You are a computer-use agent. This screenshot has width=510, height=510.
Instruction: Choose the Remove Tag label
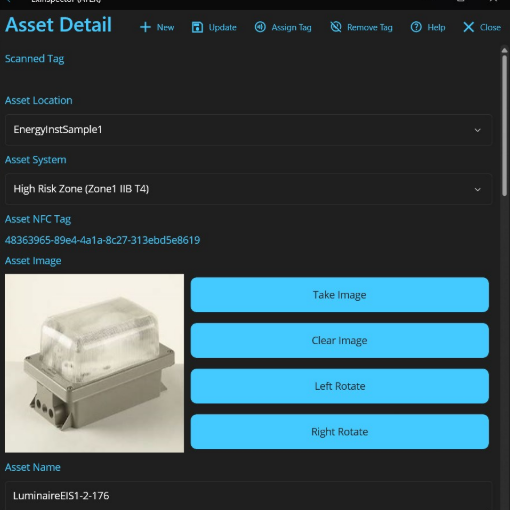tap(370, 27)
